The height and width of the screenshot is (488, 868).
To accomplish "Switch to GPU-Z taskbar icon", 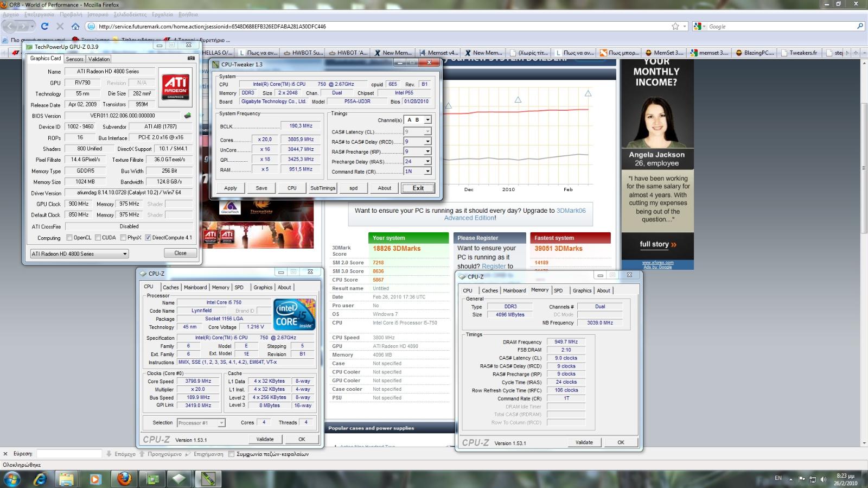I will click(153, 479).
